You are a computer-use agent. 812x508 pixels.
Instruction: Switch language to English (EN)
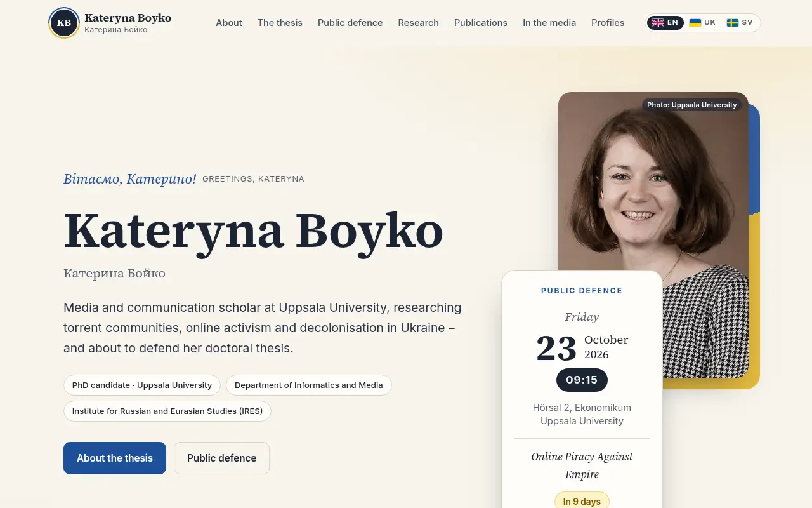click(665, 23)
